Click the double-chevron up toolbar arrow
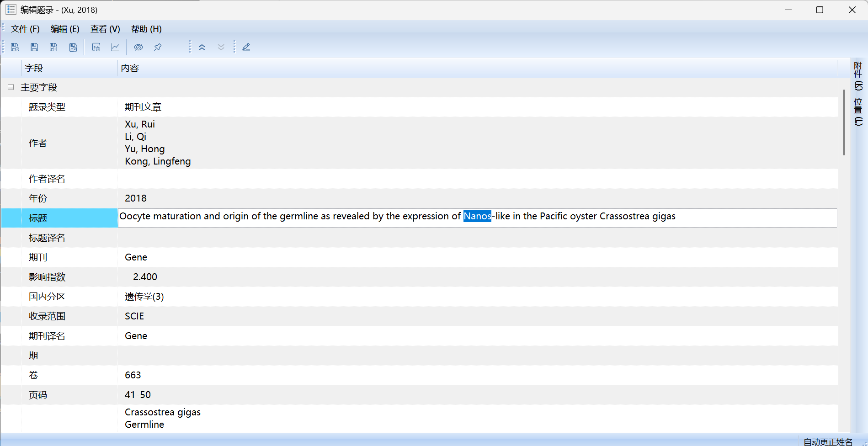Screen dimensions: 868x446 coord(202,47)
